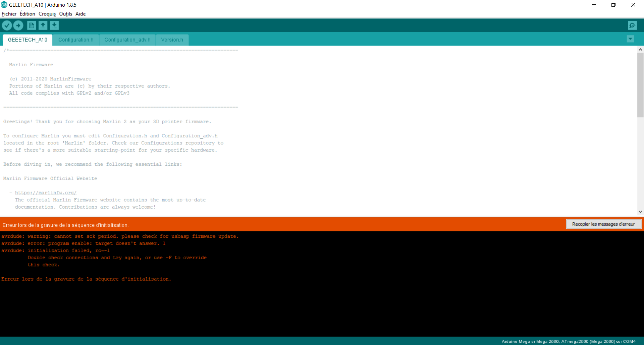644x345 pixels.
Task: Minimize the Arduino window
Action: (x=594, y=5)
